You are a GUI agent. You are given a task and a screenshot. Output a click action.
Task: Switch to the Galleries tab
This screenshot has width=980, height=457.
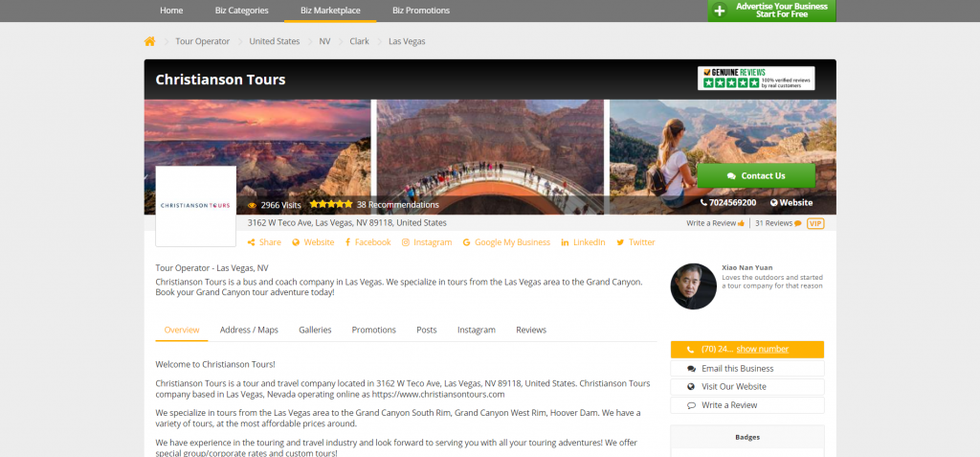pos(315,330)
